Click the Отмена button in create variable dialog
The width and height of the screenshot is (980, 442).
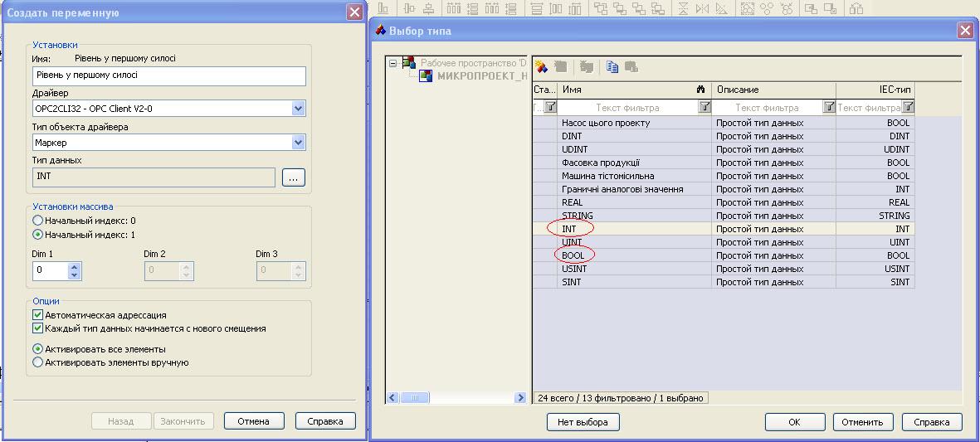[x=254, y=421]
